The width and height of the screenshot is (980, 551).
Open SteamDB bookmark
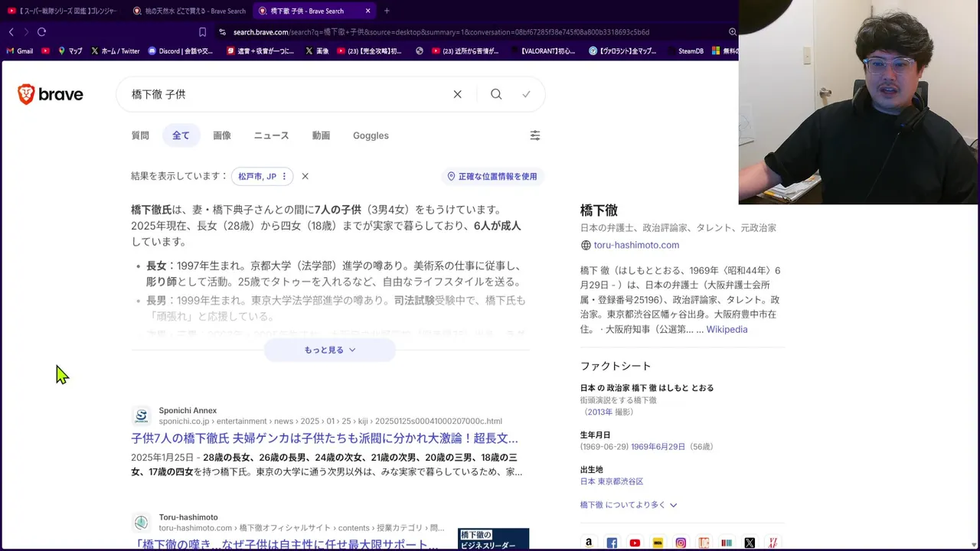tap(691, 51)
